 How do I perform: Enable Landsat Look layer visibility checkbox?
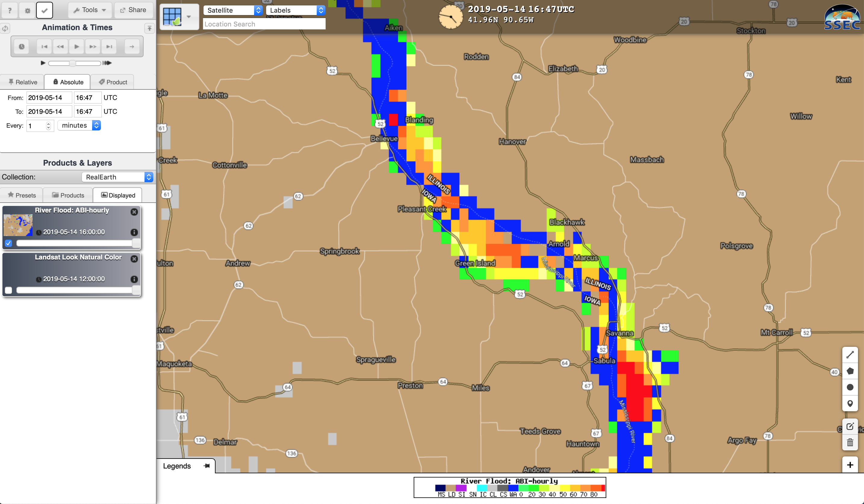pos(8,290)
